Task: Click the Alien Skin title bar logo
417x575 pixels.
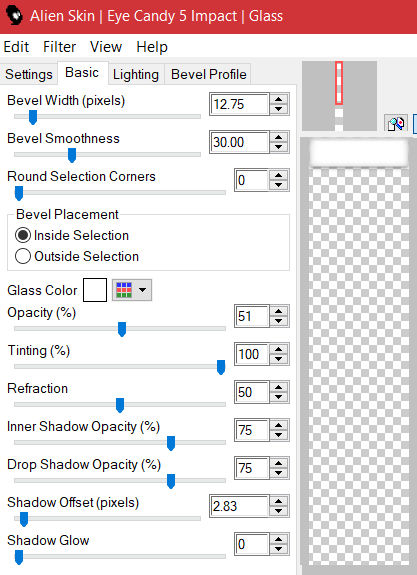Action: pos(15,16)
